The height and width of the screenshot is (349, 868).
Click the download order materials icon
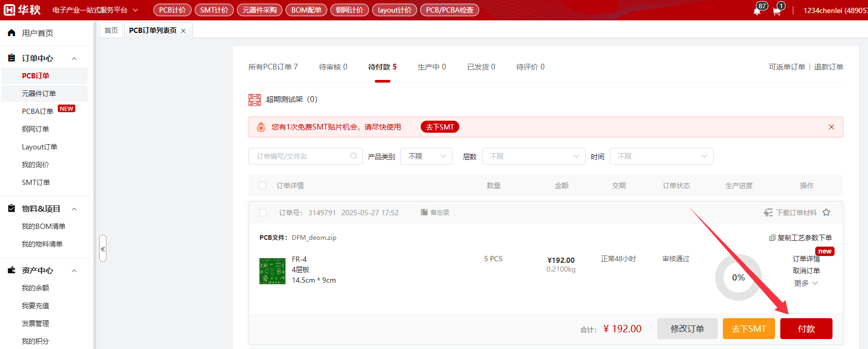coord(768,213)
